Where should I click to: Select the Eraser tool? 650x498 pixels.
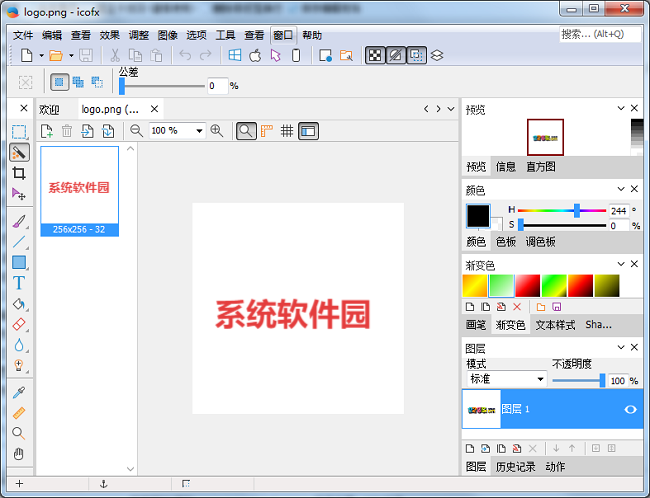click(19, 325)
